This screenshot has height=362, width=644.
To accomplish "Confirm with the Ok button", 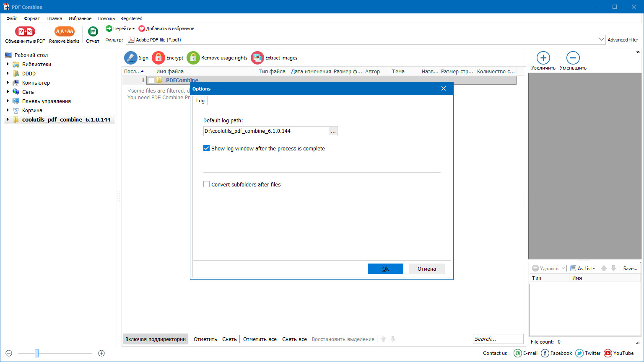I will coord(385,269).
